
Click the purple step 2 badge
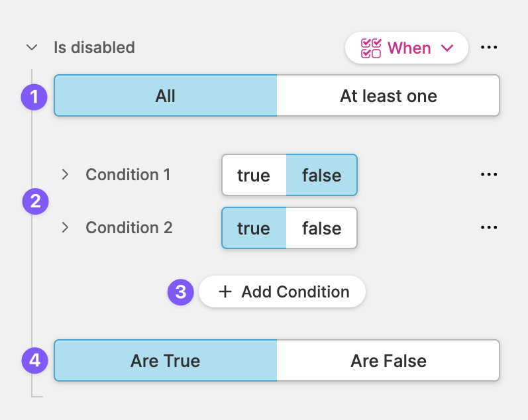coord(36,201)
